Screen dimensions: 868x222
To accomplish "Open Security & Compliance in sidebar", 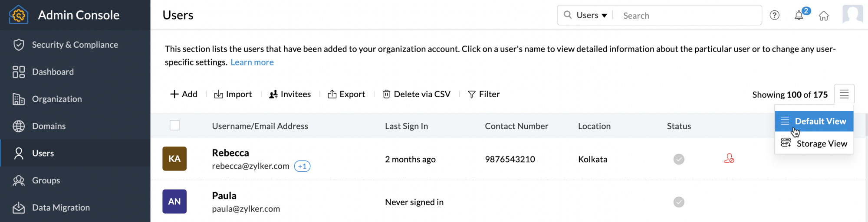I will click(75, 45).
